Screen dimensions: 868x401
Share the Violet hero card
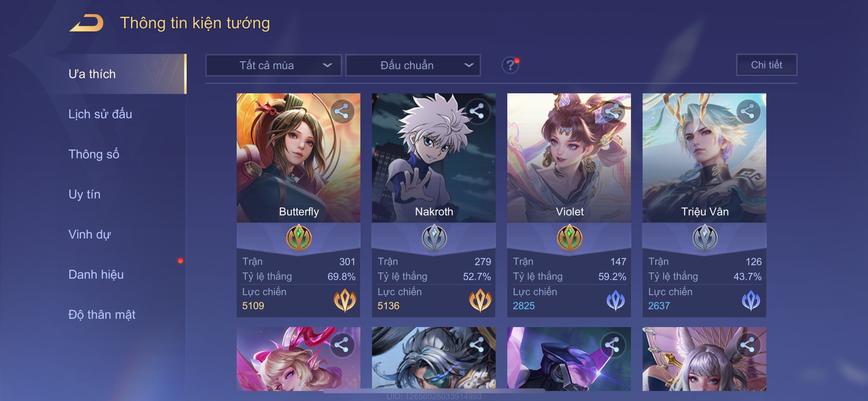tap(613, 111)
